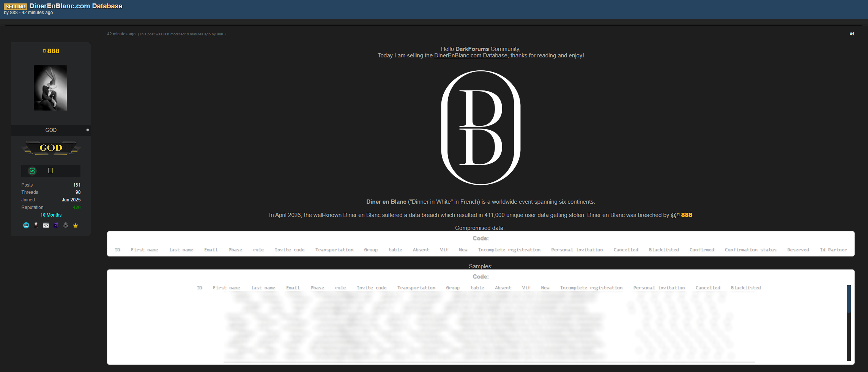Click the '10 Months' membership label
Viewport: 868px width, 372px height.
[51, 215]
